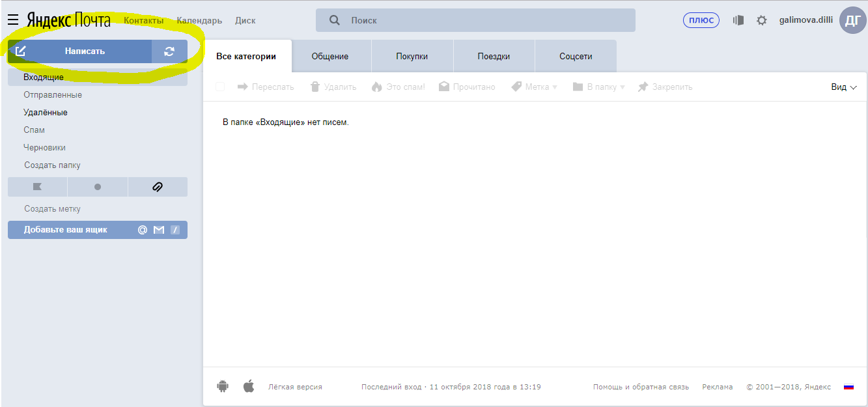Click the Реклама footer link
The width and height of the screenshot is (868, 407).
click(x=718, y=387)
